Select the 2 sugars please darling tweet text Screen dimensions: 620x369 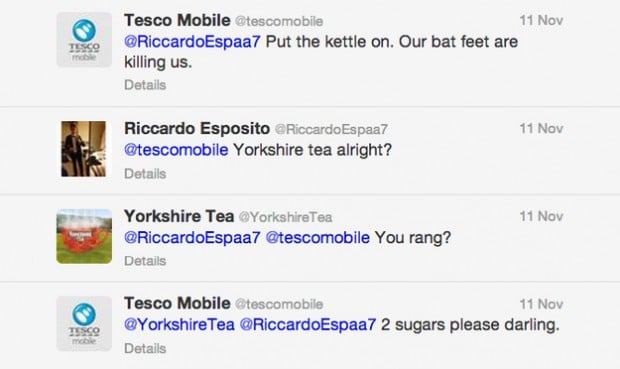[x=470, y=325]
